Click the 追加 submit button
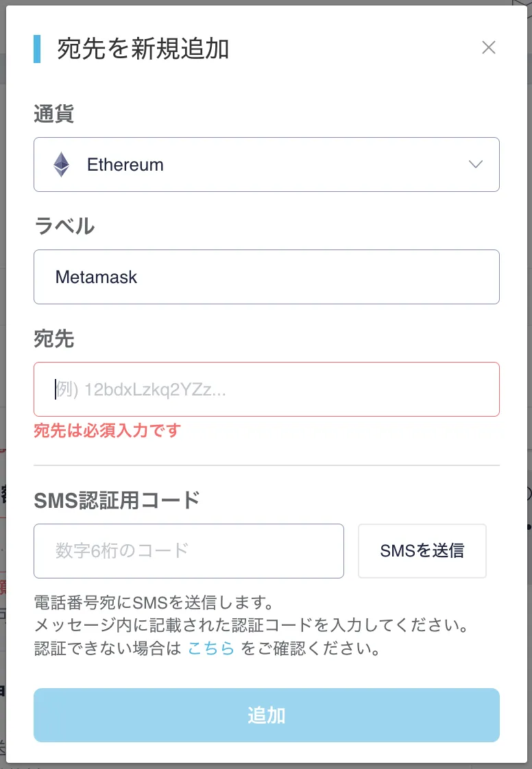The image size is (532, 769). pos(267,715)
